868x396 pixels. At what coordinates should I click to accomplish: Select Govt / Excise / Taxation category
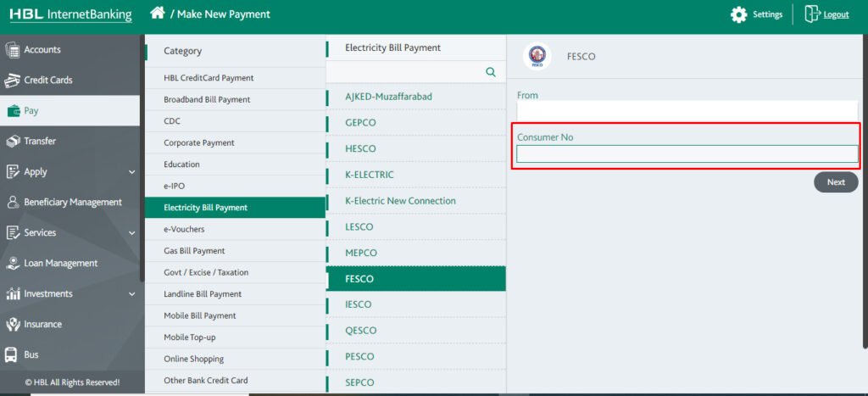click(x=236, y=272)
